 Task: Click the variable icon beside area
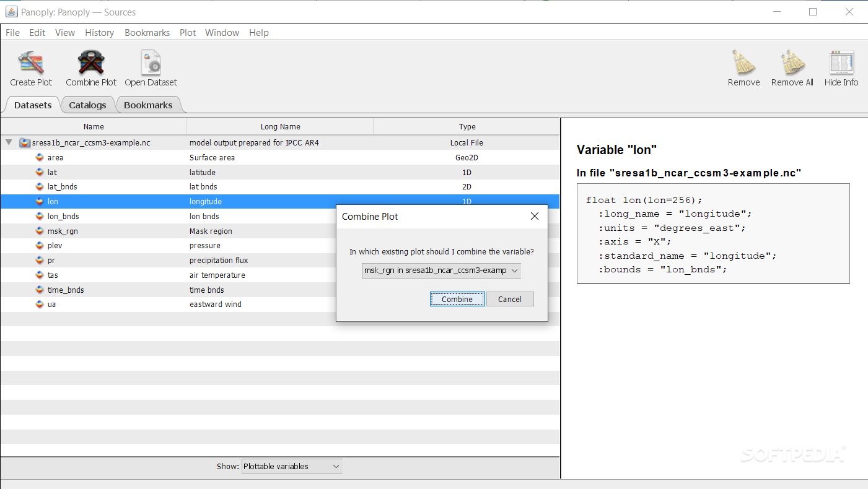click(40, 157)
